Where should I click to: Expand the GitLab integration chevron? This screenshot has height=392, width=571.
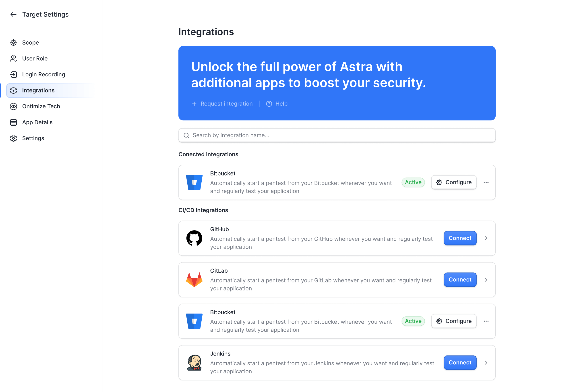486,280
